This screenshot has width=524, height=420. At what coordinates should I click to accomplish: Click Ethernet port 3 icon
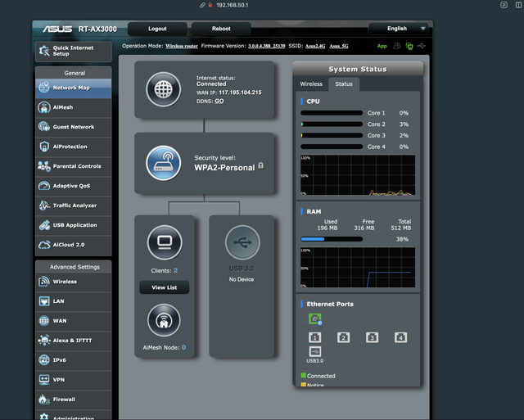(372, 337)
